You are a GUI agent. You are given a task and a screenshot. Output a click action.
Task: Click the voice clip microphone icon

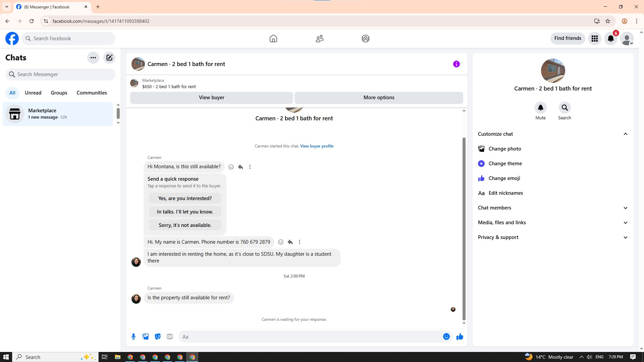coord(133,337)
